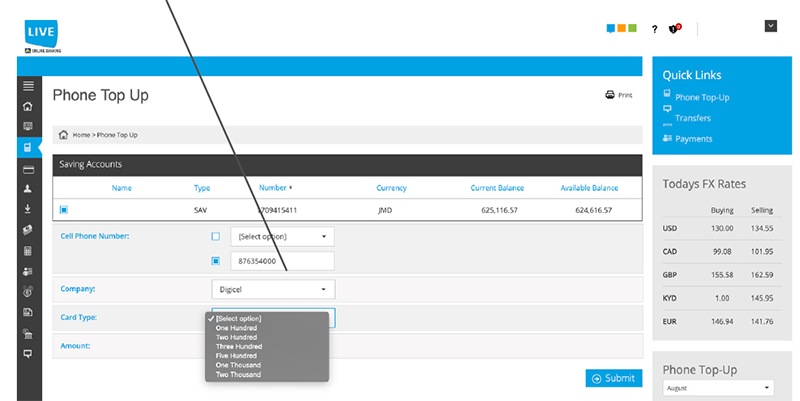The image size is (800, 401).
Task: Choose Five Hundred card type
Action: click(x=236, y=356)
